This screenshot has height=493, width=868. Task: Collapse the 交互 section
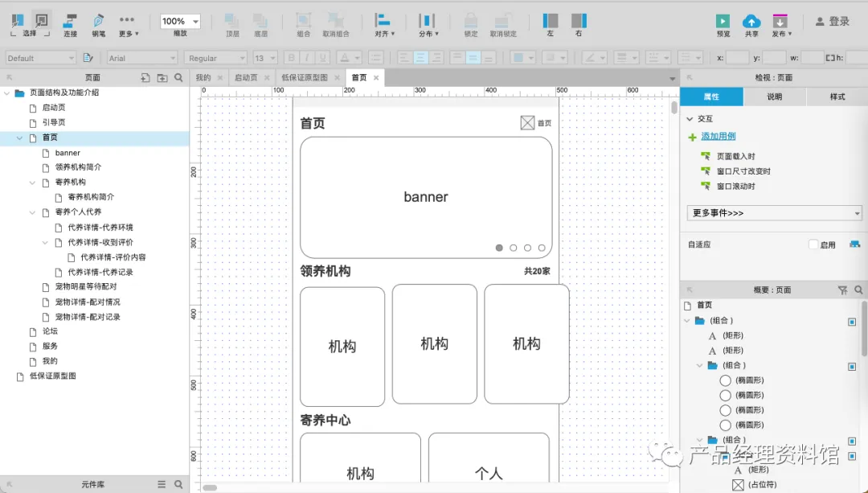tap(690, 118)
